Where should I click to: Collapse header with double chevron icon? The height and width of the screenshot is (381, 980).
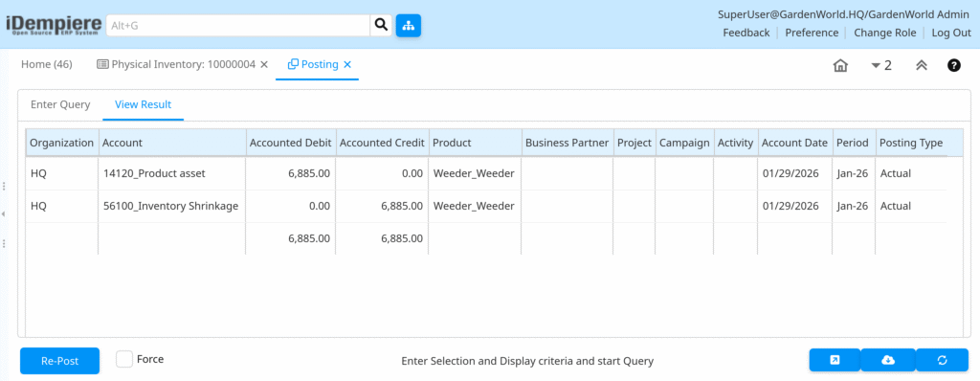922,65
